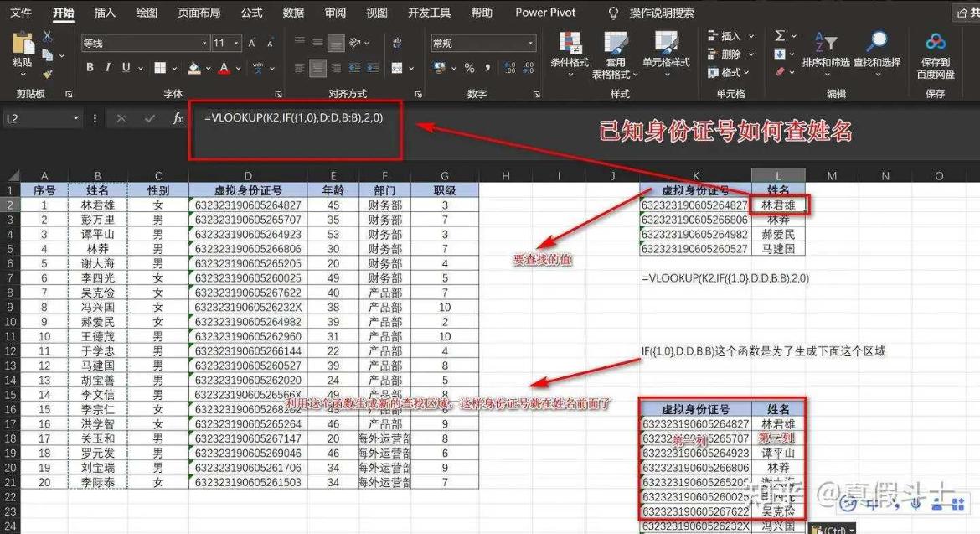
Task: Decrease font size with smaller A
Action: click(x=270, y=43)
